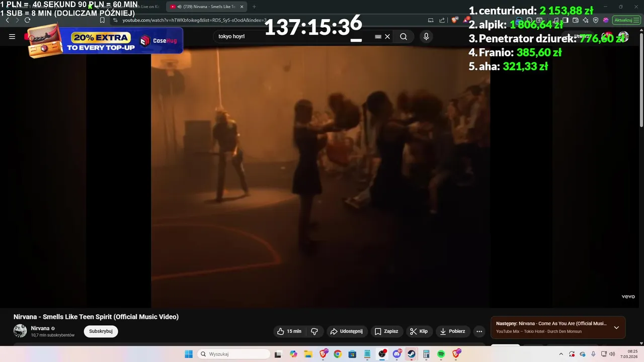This screenshot has height=362, width=644.
Task: Open Spotify from the taskbar
Action: tap(441, 354)
